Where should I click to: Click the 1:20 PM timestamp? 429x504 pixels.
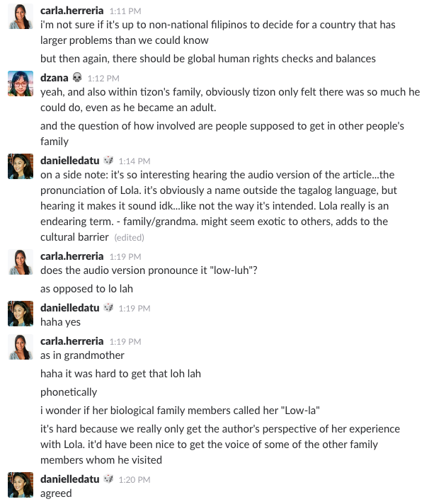(135, 479)
